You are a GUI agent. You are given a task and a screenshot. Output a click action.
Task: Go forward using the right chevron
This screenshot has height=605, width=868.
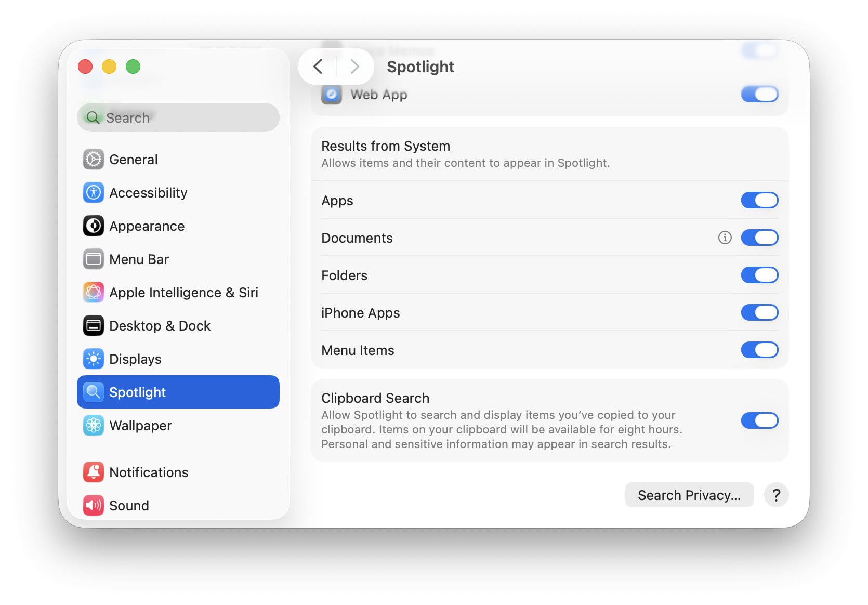coord(354,67)
